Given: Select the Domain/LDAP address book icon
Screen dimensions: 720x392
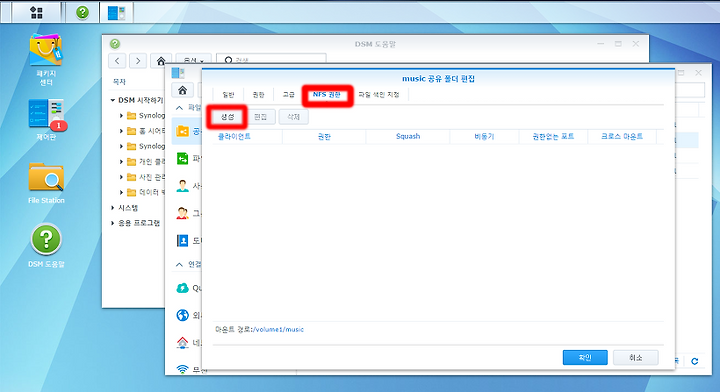Looking at the screenshot, I should pyautogui.click(x=183, y=241).
